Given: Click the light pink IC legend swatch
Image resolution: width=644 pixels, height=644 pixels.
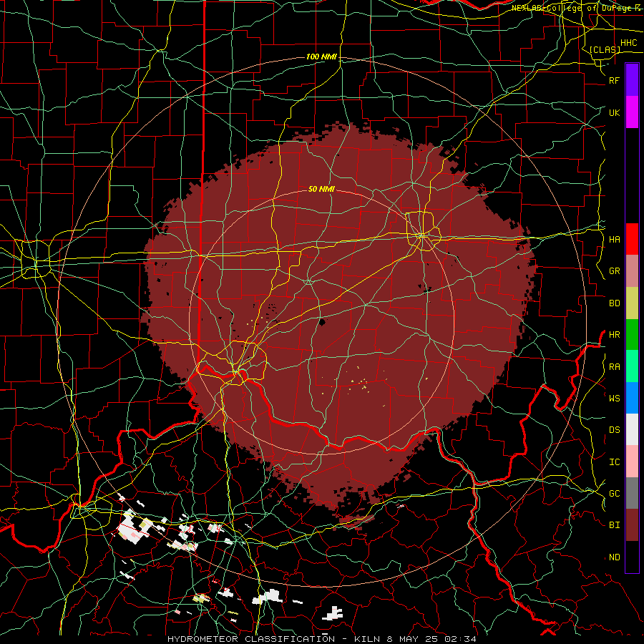Looking at the screenshot, I should tap(632, 462).
